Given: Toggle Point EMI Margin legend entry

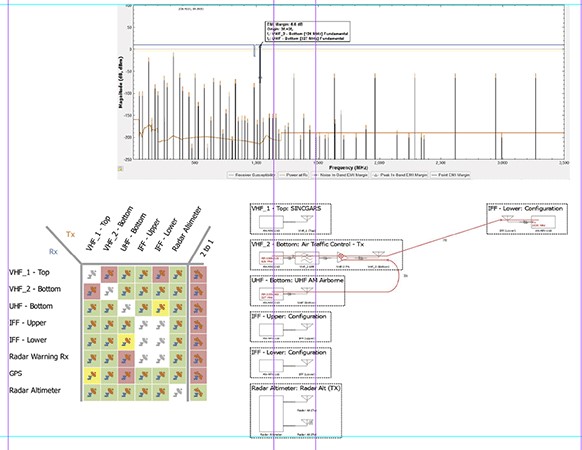Looking at the screenshot, I should pyautogui.click(x=450, y=175).
